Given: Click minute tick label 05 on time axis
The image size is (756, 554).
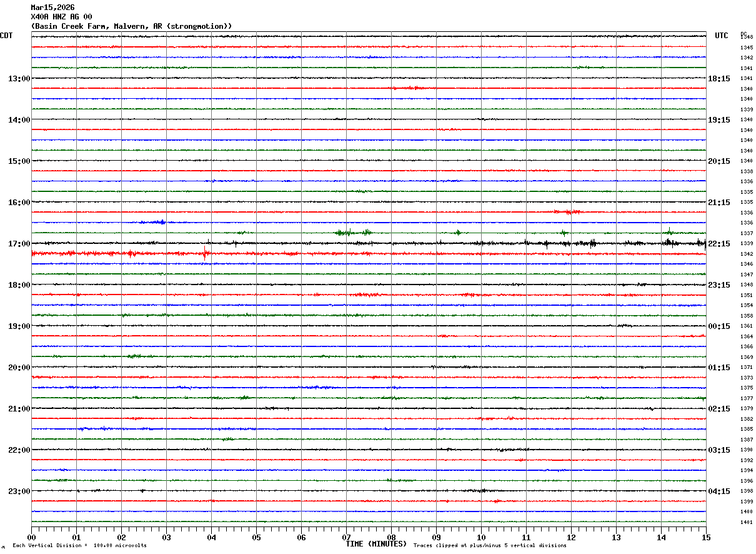Looking at the screenshot, I should click(x=256, y=537).
